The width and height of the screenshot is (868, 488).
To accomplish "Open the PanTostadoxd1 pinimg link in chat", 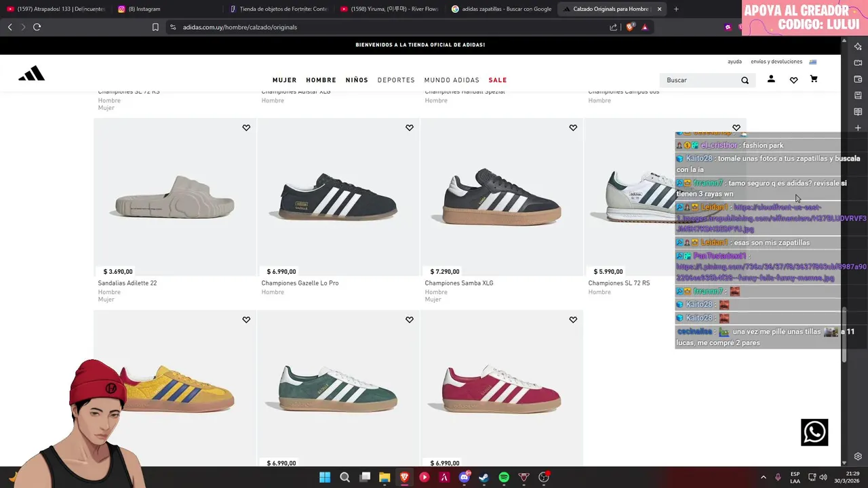I will (x=771, y=272).
